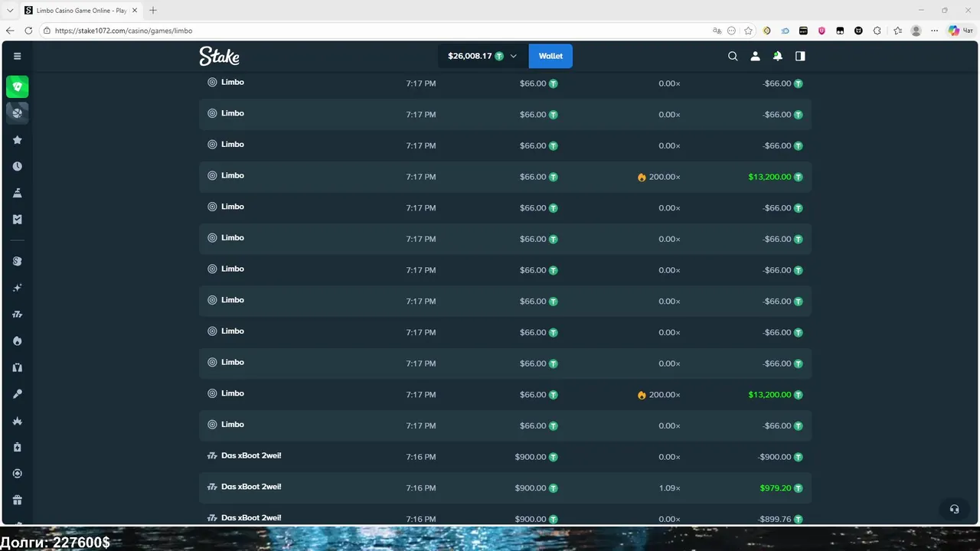980x551 pixels.
Task: Click Das xBoot 2wei! row paying $979.20
Action: click(x=505, y=487)
